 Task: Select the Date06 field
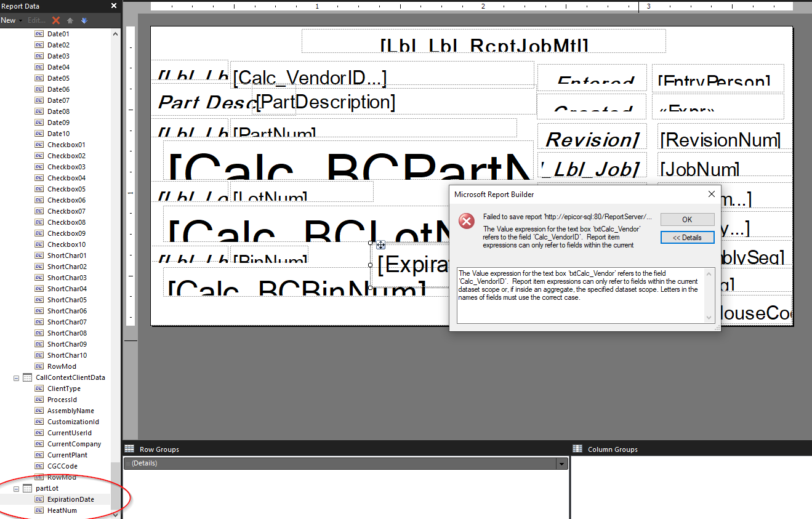tap(58, 89)
